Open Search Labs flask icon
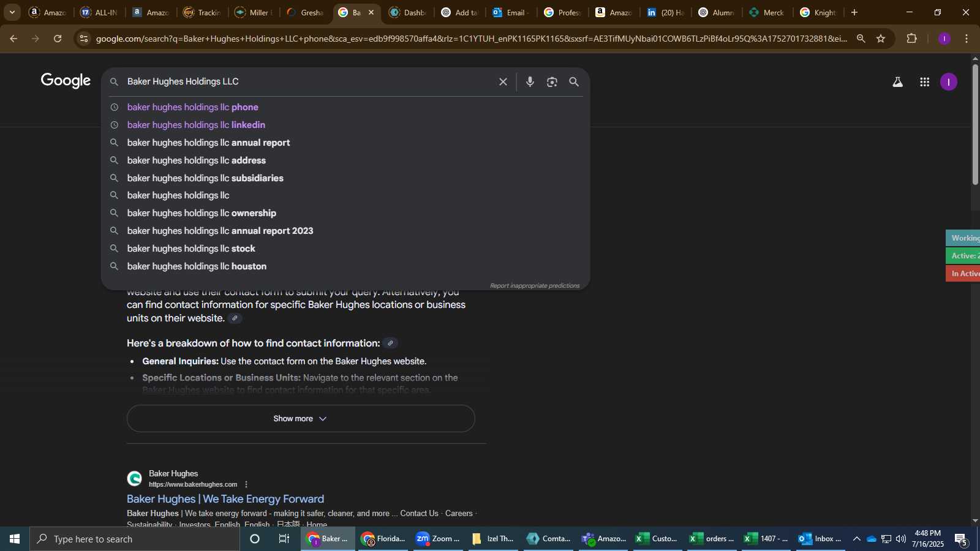 [897, 82]
